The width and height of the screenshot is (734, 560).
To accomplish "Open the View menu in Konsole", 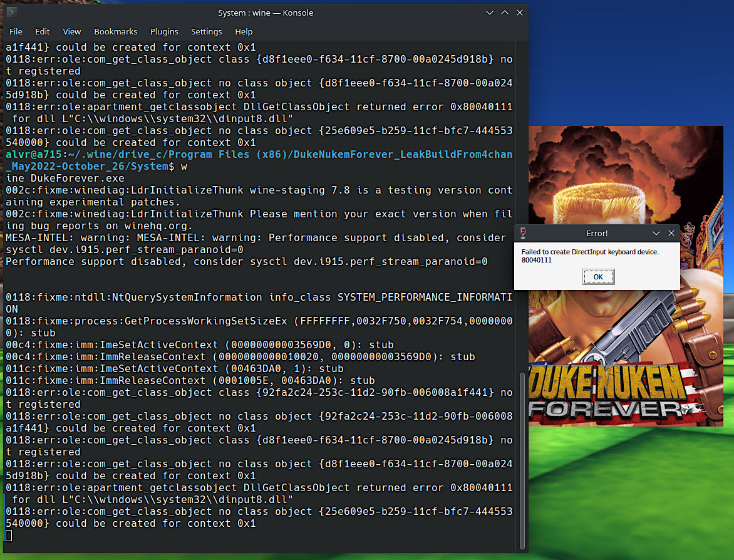I will 71,31.
